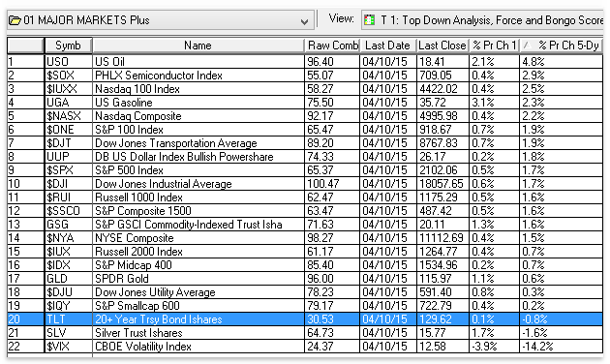Select the SPDR Gold row
This screenshot has width=610, height=364.
pyautogui.click(x=305, y=279)
